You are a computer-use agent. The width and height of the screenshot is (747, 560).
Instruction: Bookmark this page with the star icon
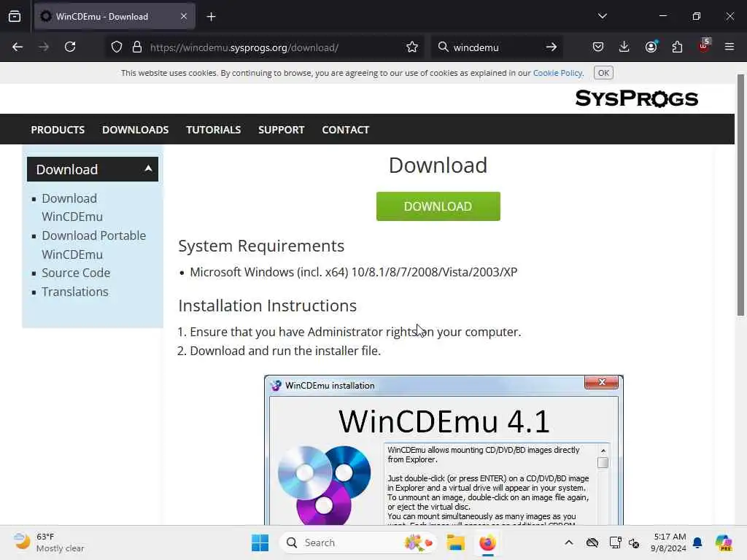click(412, 47)
